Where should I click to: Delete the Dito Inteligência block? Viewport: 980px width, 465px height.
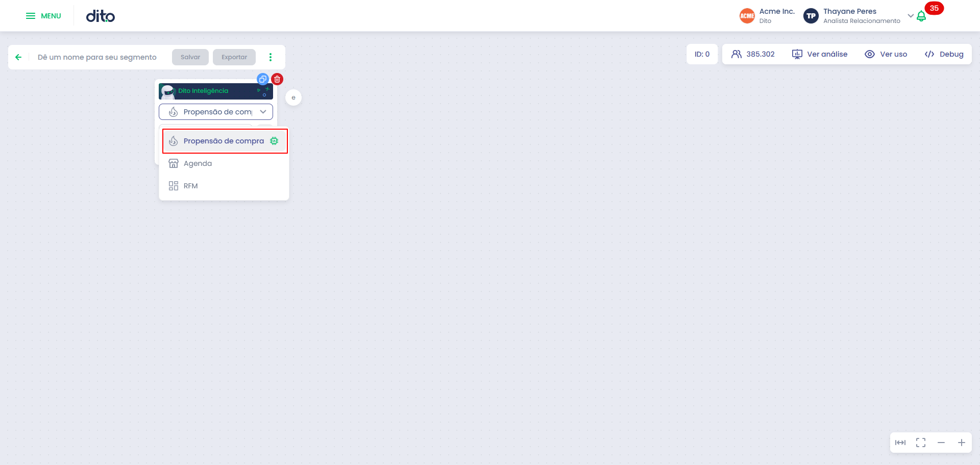[x=277, y=79]
